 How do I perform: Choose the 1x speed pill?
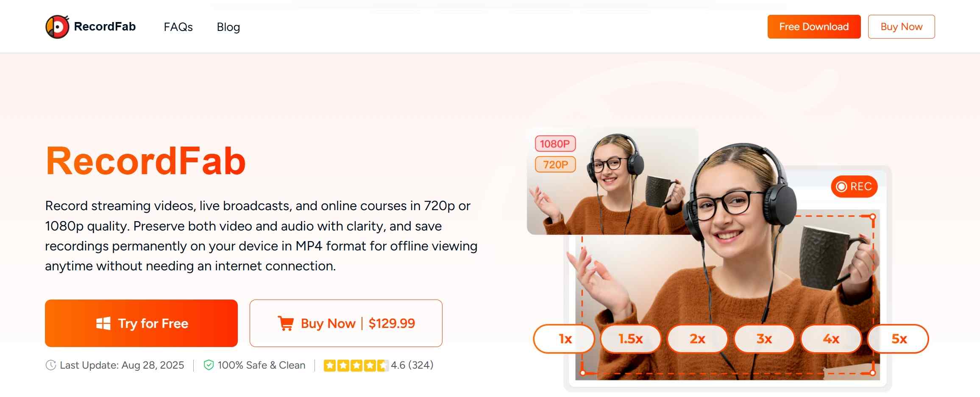pyautogui.click(x=564, y=339)
